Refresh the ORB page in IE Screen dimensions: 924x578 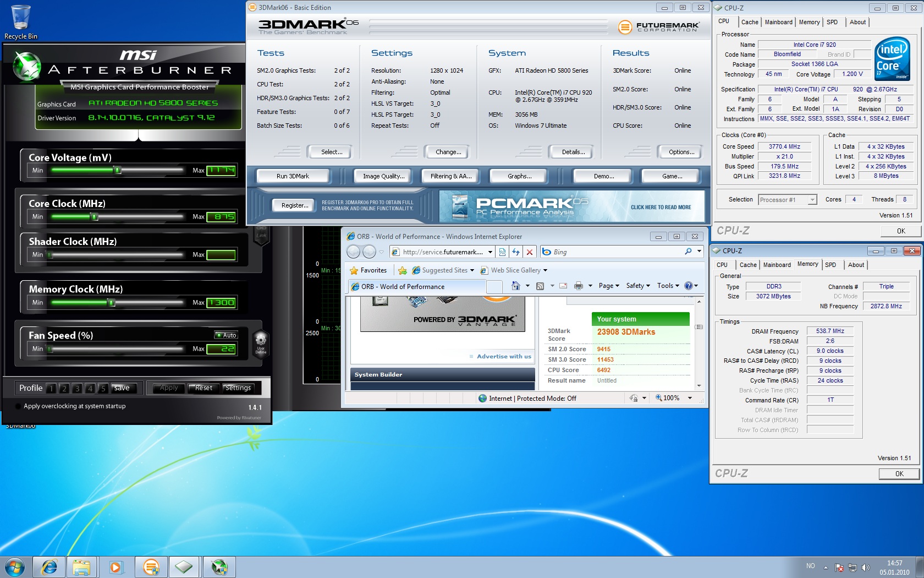point(516,252)
